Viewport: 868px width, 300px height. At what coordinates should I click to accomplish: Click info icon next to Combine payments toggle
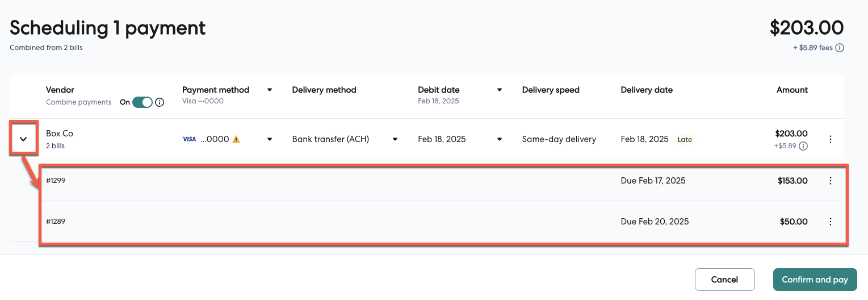[x=160, y=102]
